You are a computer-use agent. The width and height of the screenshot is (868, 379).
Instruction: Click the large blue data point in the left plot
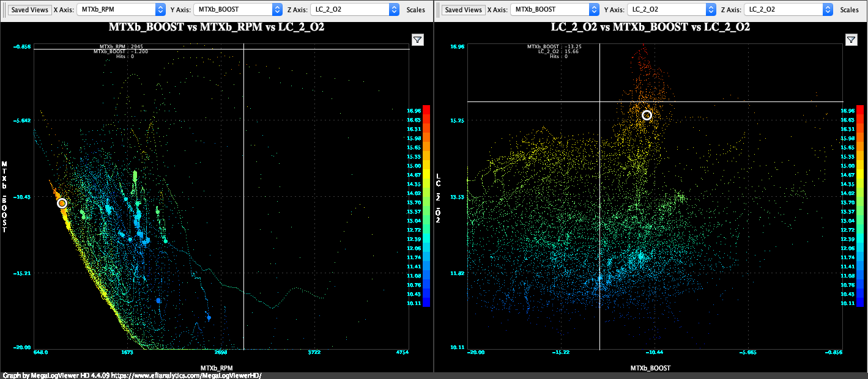[x=158, y=301]
